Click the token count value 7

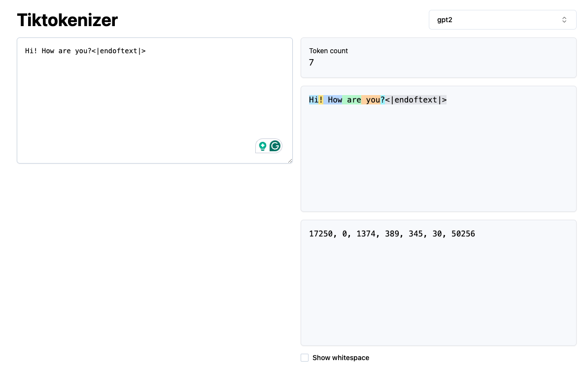tap(311, 63)
